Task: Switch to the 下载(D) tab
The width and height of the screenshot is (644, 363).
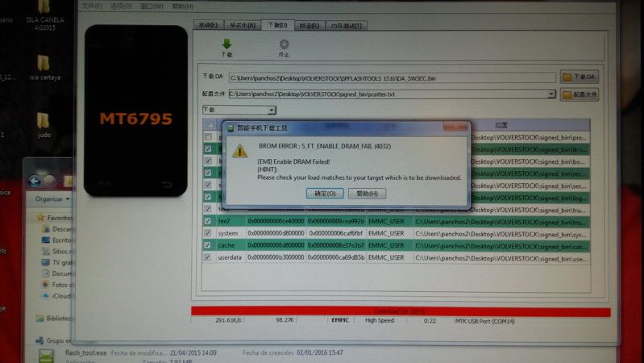Action: [277, 25]
